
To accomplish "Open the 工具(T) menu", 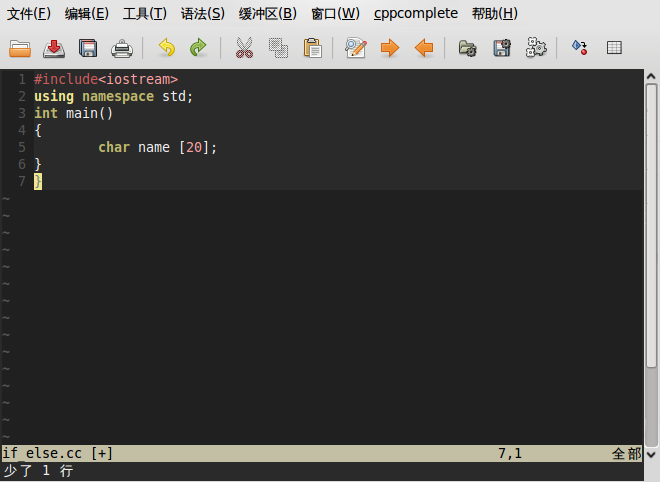I will [x=145, y=13].
